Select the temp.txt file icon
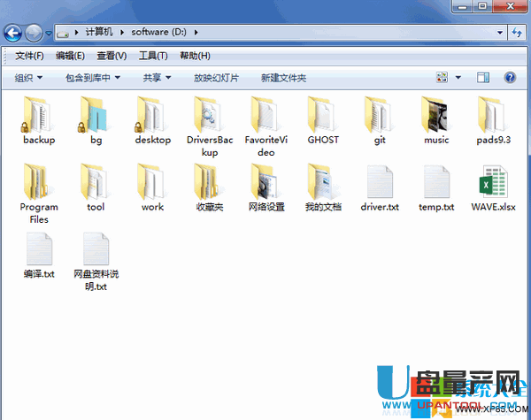This screenshot has height=420, width=531. click(x=436, y=182)
